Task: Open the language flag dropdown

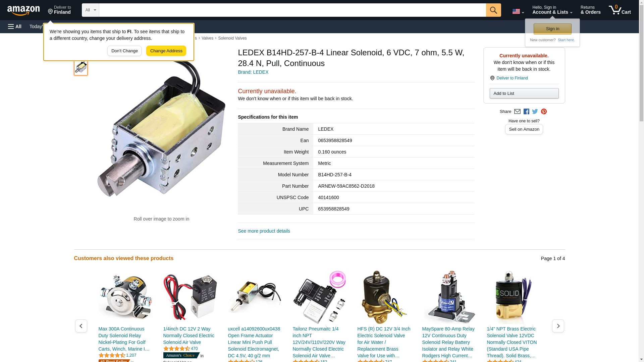Action: pyautogui.click(x=518, y=11)
